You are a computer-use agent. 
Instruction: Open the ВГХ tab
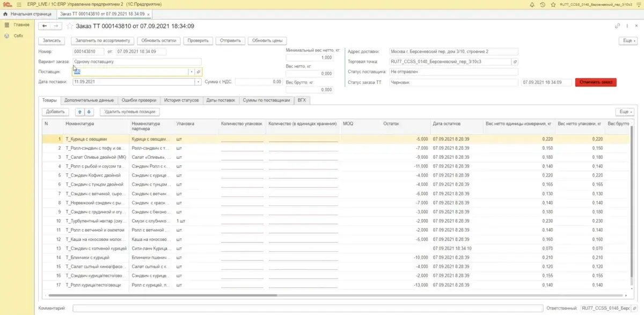302,100
